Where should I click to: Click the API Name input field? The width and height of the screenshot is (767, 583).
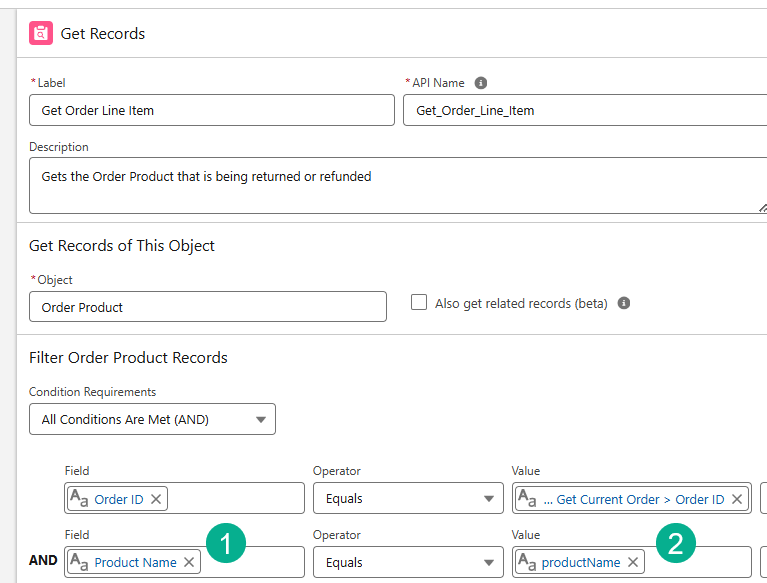coord(585,110)
